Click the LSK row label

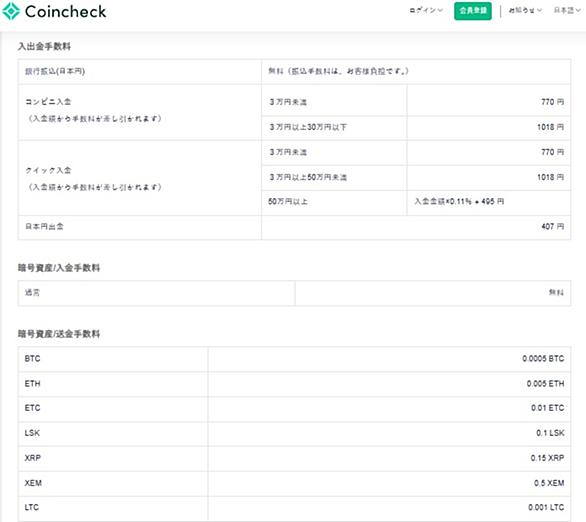click(x=32, y=433)
